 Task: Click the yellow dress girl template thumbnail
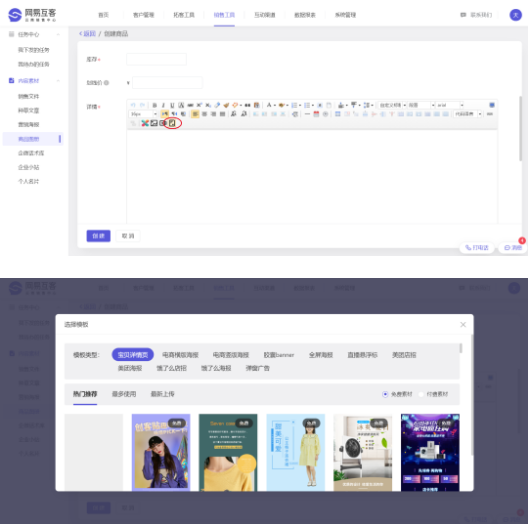[x=295, y=452]
